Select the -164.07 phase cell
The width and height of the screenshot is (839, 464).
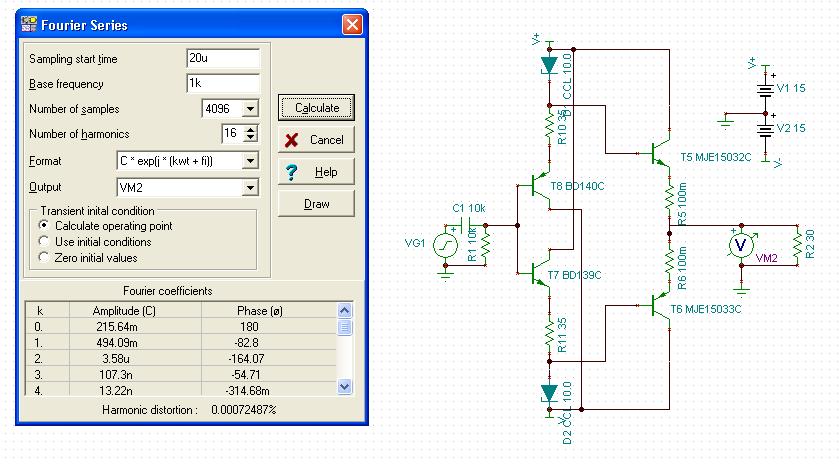pos(247,359)
